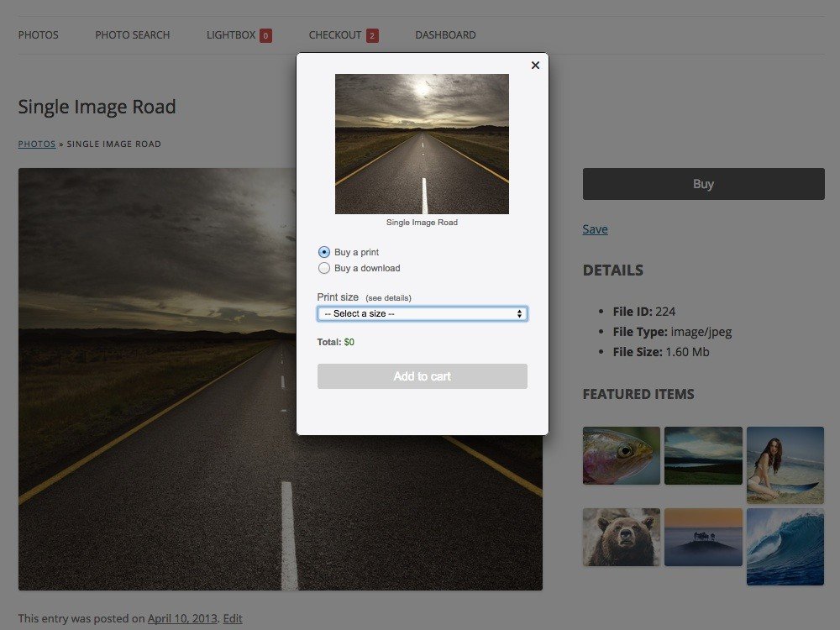840x630 pixels.
Task: Open the Print size dropdown
Action: pyautogui.click(x=422, y=313)
